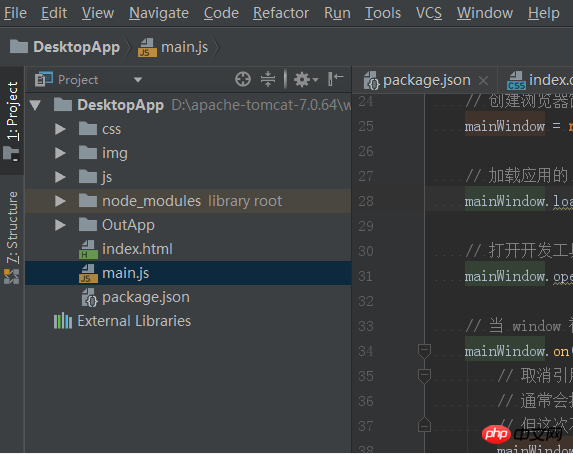Expand the node_modules folder

(60, 201)
